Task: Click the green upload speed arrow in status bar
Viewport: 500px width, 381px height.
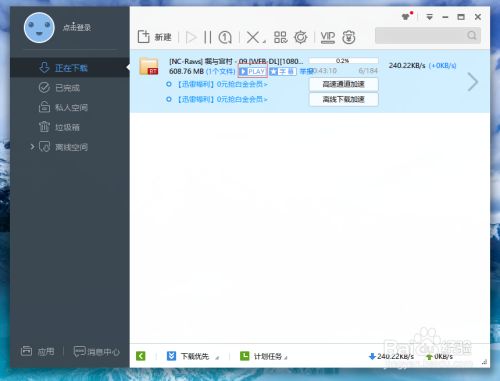Action: (x=430, y=357)
